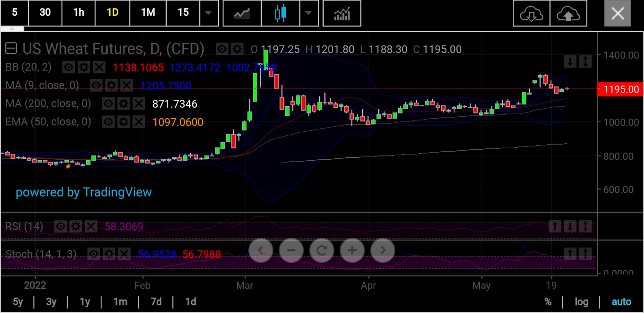Toggle percent scale with the % button
644x313 pixels.
548,302
